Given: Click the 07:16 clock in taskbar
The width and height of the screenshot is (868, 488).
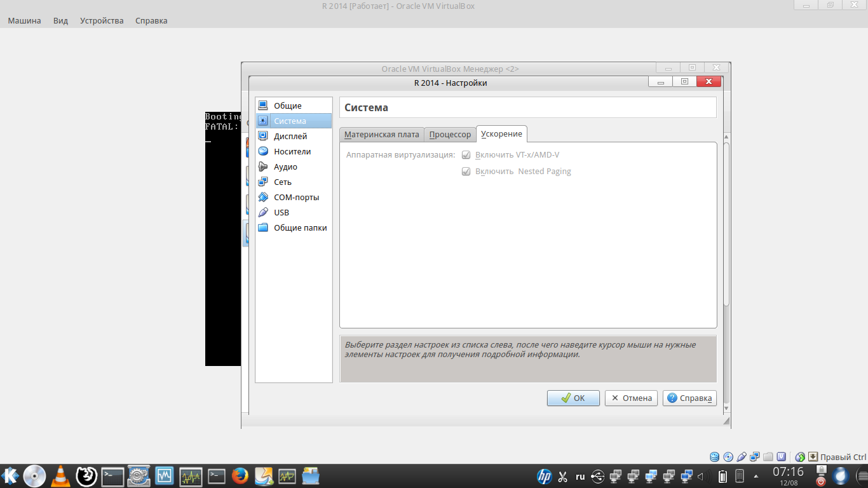Looking at the screenshot, I should pyautogui.click(x=788, y=472).
